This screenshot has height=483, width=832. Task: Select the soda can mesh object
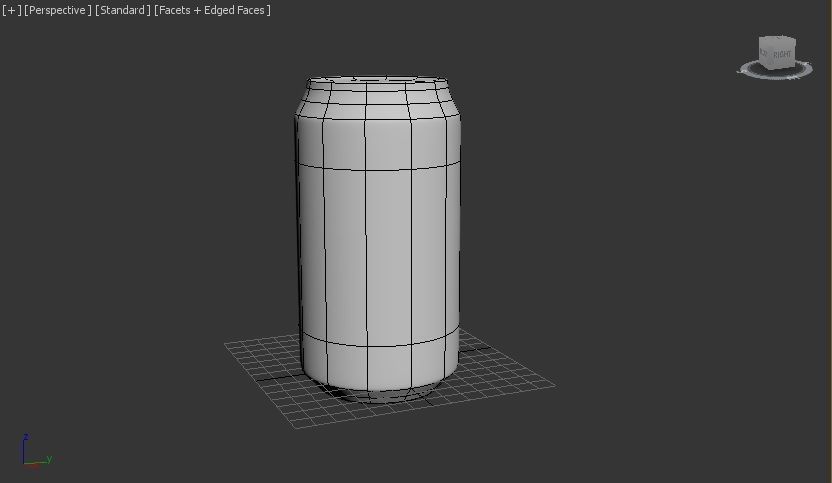(378, 239)
